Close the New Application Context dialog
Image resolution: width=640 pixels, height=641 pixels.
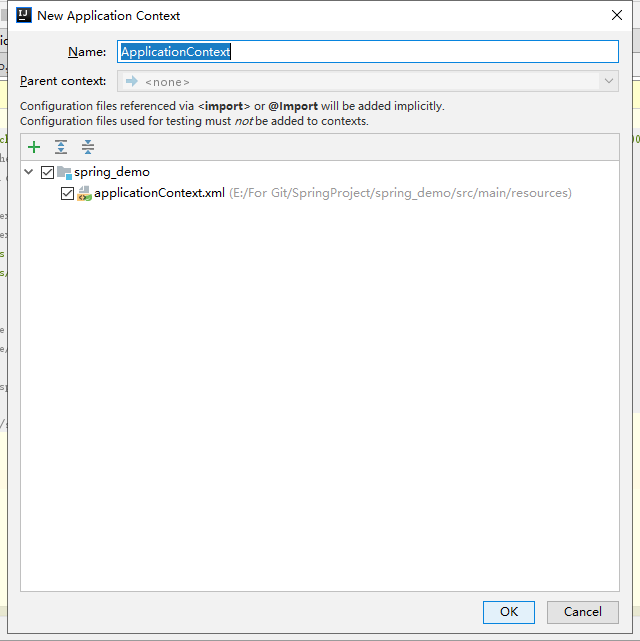[617, 16]
